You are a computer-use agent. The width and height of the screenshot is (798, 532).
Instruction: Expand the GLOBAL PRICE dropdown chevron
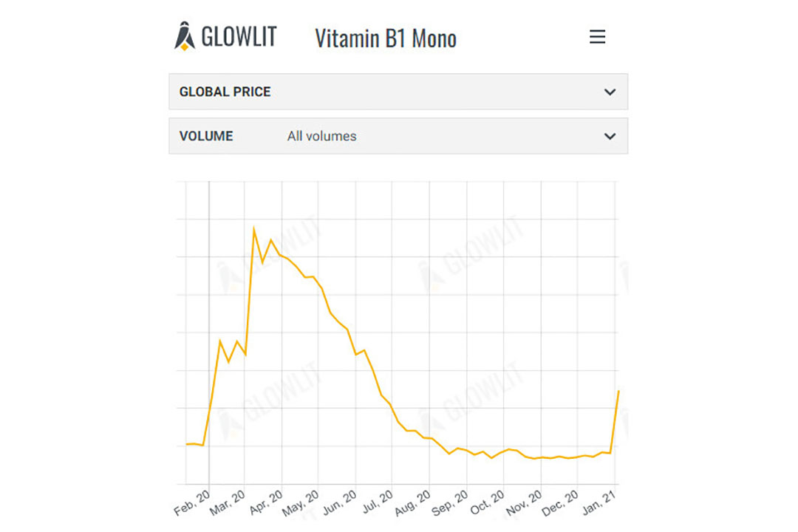[x=610, y=92]
